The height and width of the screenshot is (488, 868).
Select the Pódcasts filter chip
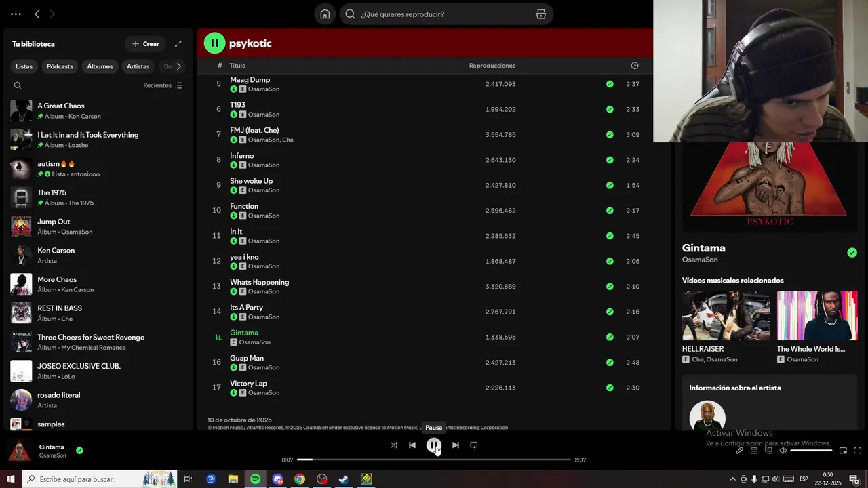tap(60, 66)
